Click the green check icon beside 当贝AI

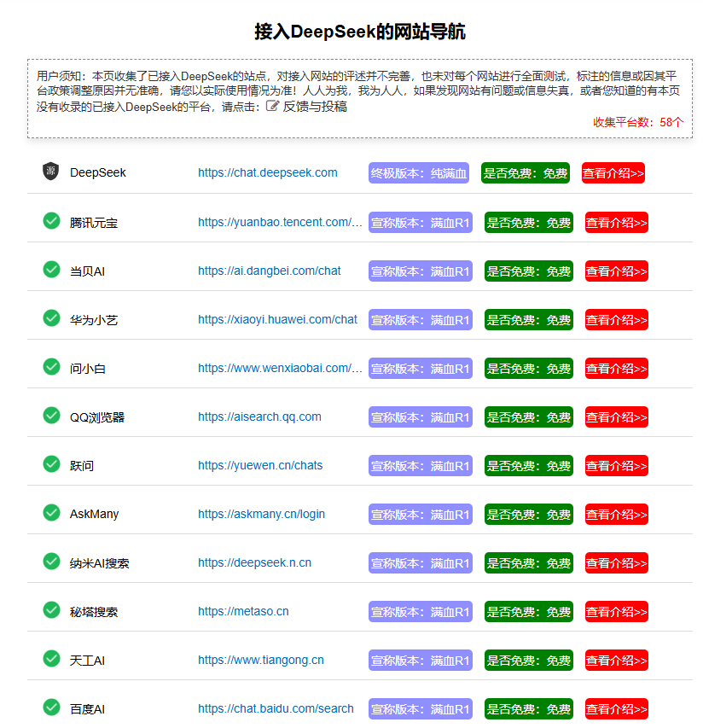(51, 270)
